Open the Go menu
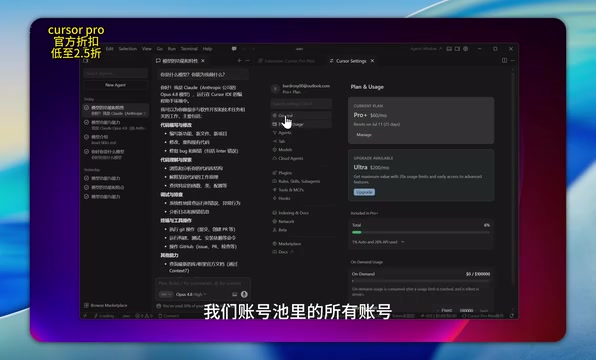The image size is (596, 360). click(160, 49)
